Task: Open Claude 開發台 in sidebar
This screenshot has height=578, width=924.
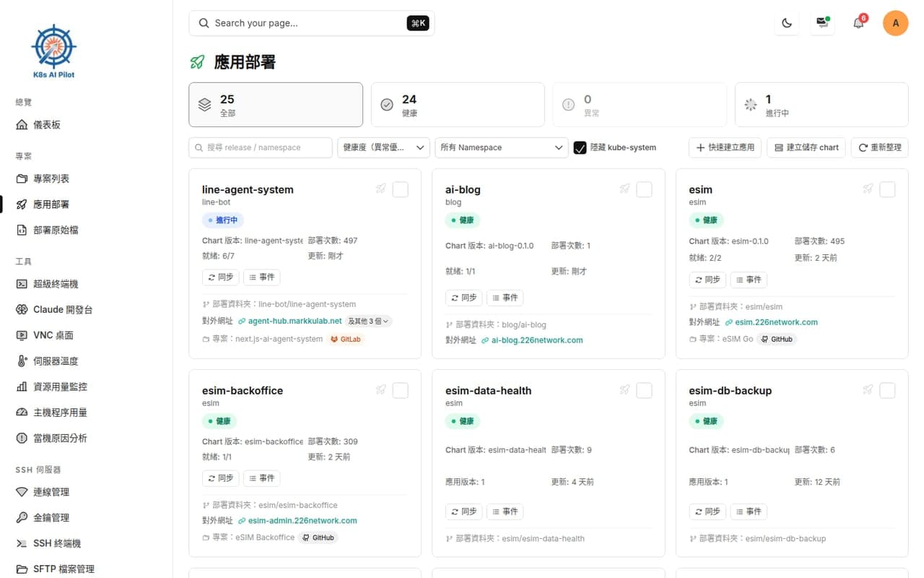Action: pyautogui.click(x=63, y=309)
